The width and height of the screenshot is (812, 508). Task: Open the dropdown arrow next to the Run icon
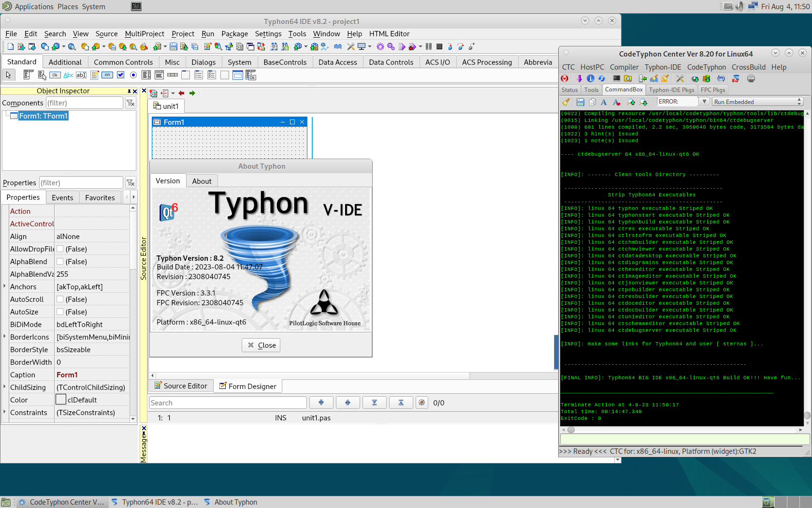point(420,47)
